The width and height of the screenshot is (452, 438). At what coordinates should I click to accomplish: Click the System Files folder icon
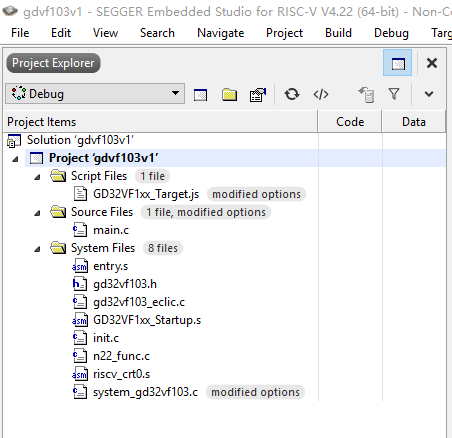point(58,248)
